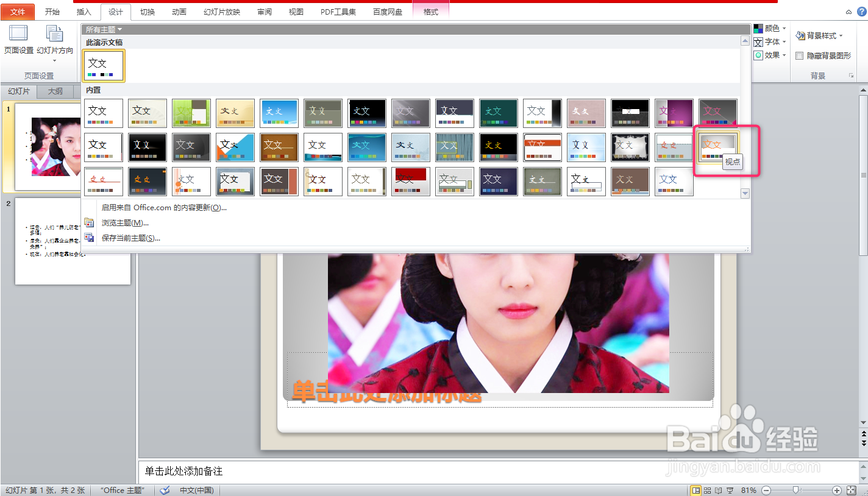Open the 页面设置 page setup dialog
This screenshot has width=868, height=496.
(19, 40)
